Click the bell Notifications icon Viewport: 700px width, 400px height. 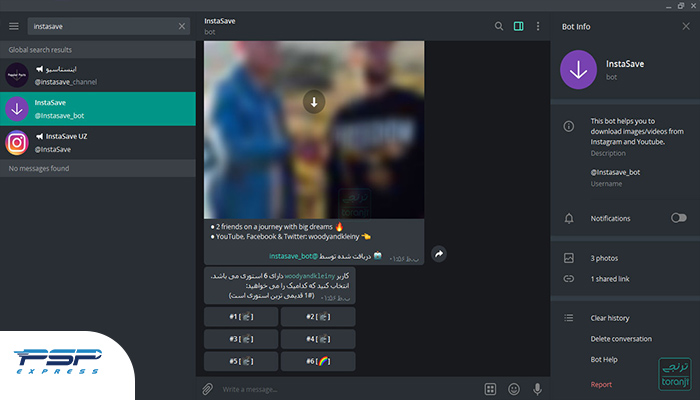pos(569,218)
